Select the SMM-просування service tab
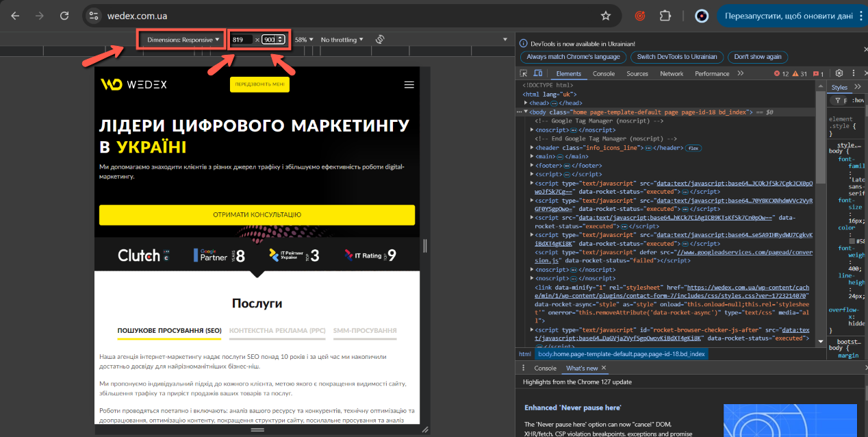Viewport: 868px width, 437px height. pos(365,330)
